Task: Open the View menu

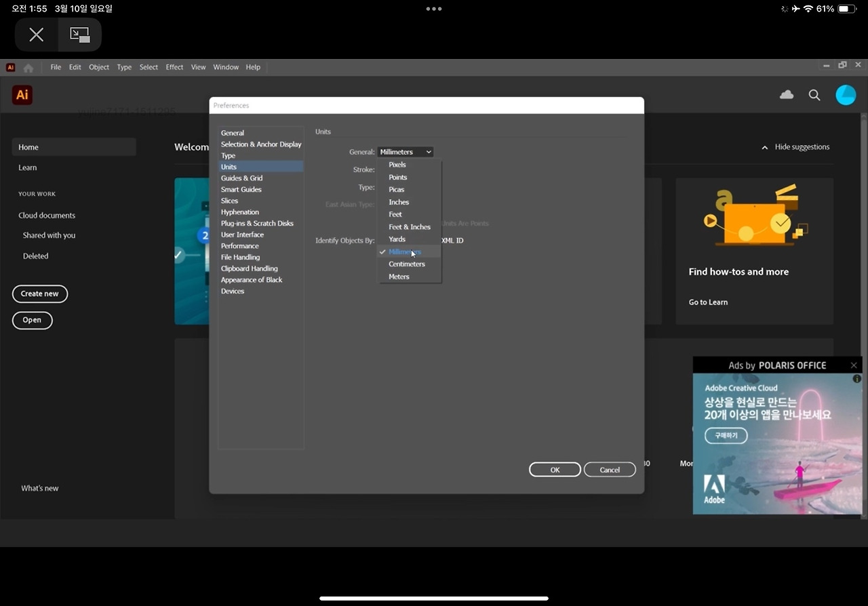Action: pyautogui.click(x=198, y=67)
